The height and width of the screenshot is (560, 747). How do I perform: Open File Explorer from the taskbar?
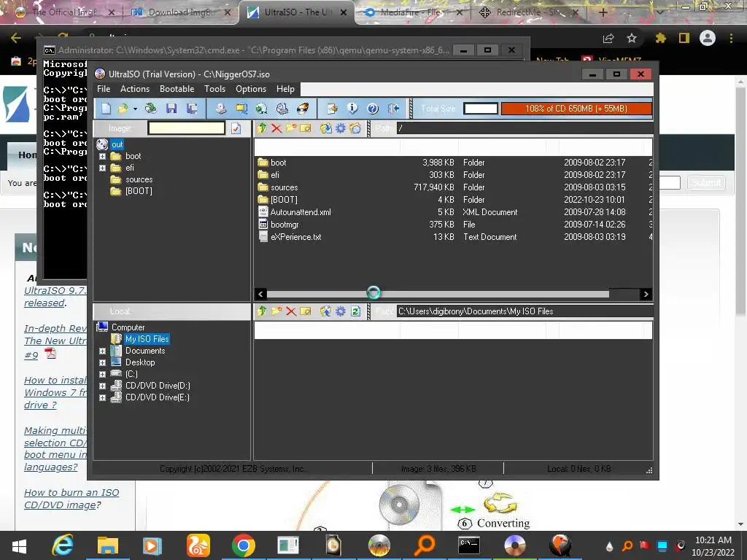108,545
